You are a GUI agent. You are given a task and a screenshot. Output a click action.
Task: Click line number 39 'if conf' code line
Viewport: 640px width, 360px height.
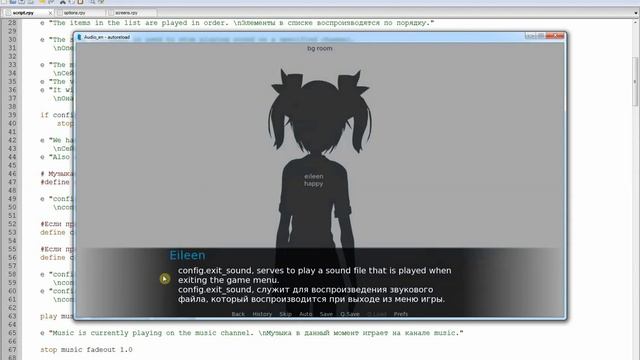(56, 115)
